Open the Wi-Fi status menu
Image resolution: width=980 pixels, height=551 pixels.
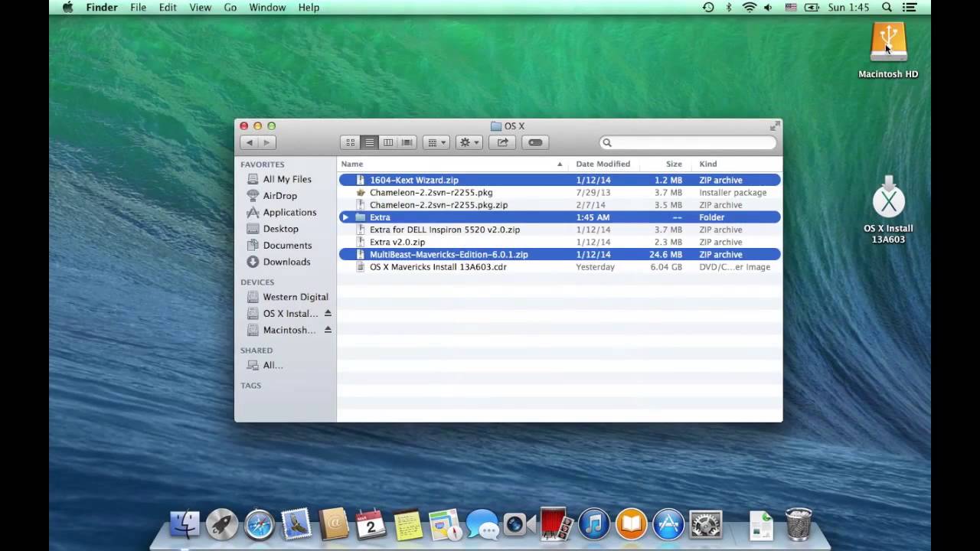pos(749,8)
